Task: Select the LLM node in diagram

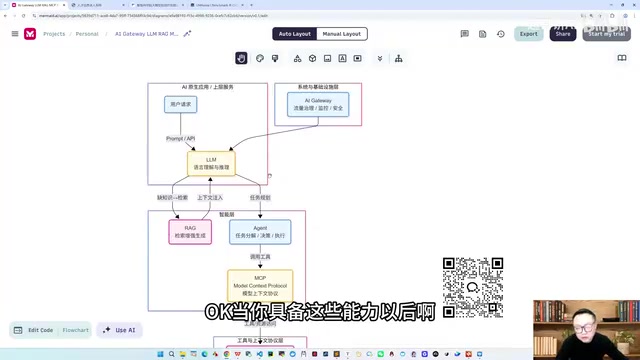Action: (x=211, y=164)
